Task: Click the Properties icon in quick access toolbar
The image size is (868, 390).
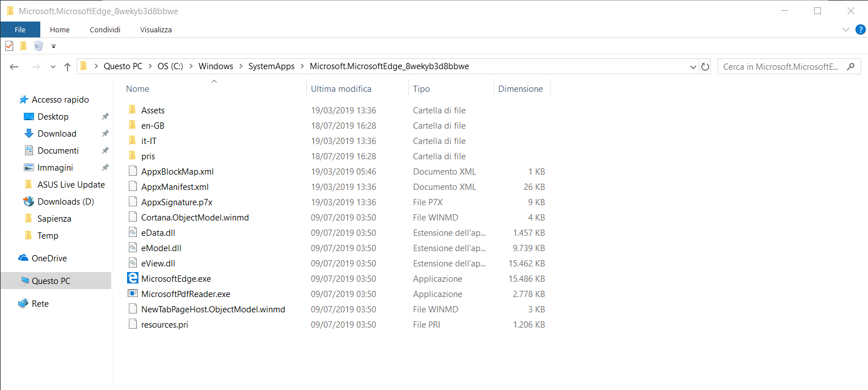Action: [9, 46]
